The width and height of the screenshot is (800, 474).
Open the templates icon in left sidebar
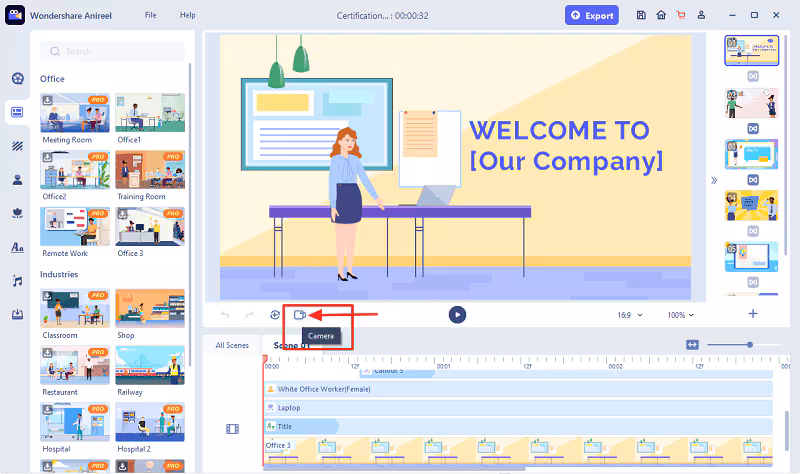pyautogui.click(x=17, y=78)
